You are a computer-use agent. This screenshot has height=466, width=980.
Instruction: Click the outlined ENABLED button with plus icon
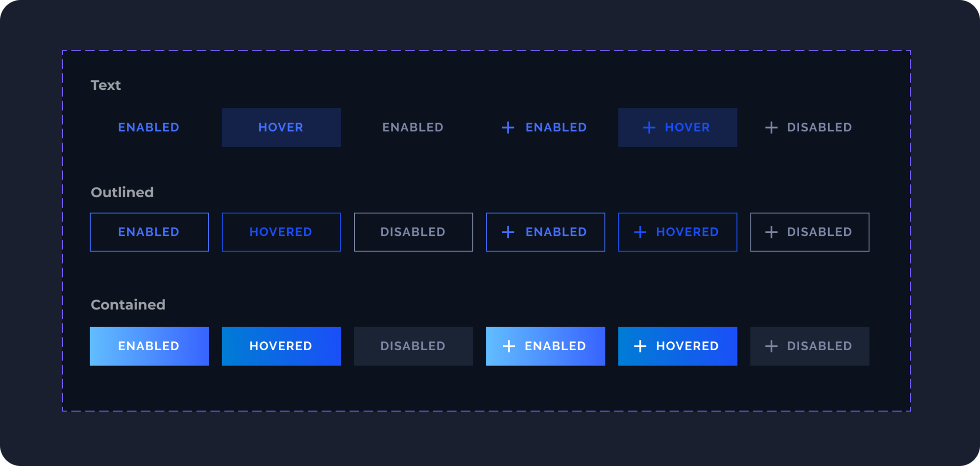pyautogui.click(x=545, y=232)
